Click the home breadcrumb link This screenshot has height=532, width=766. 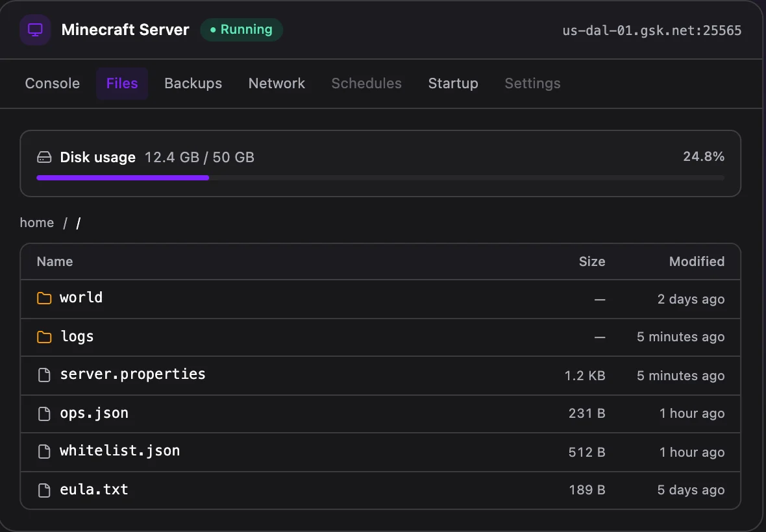point(36,223)
